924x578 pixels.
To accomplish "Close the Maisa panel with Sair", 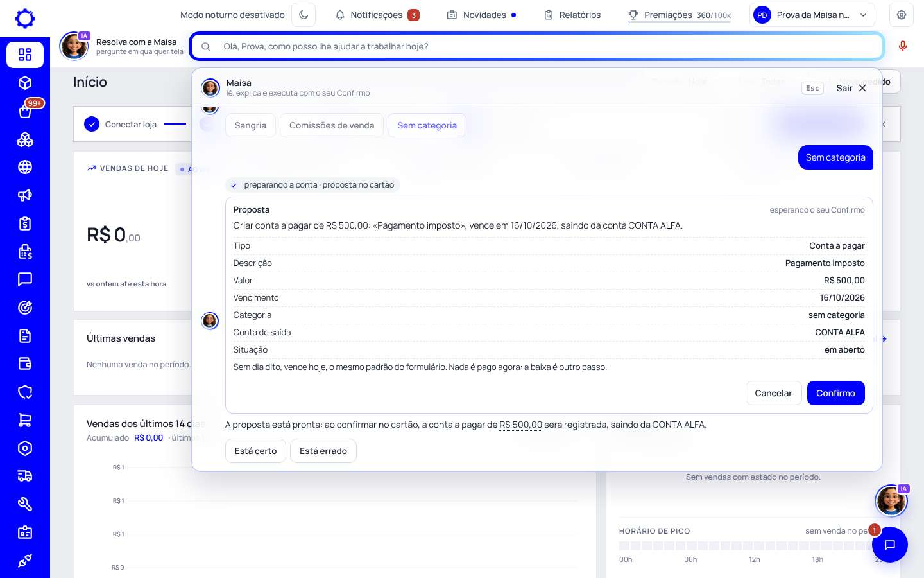I will 851,88.
